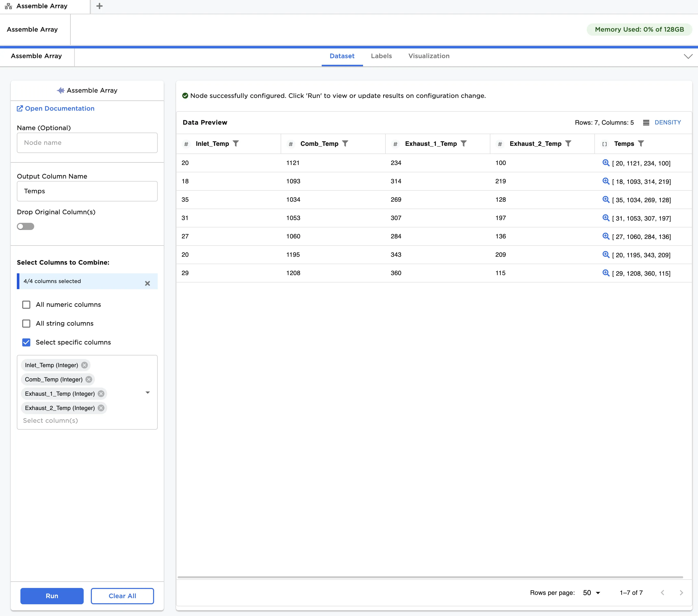Uncheck Select specific columns checkbox
This screenshot has height=616, width=698.
tap(26, 342)
